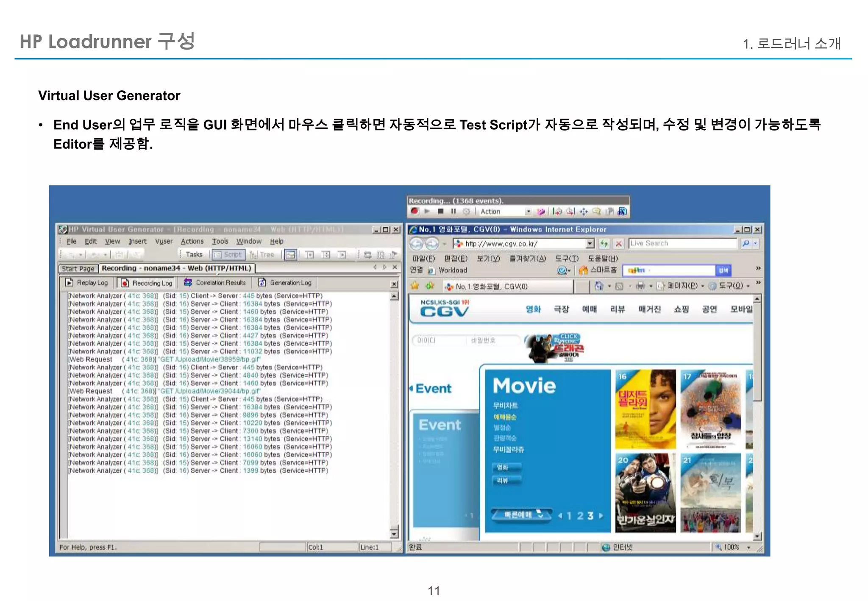Screen dimensions: 868x601
Task: Open the Generation Log tab
Action: click(x=285, y=283)
